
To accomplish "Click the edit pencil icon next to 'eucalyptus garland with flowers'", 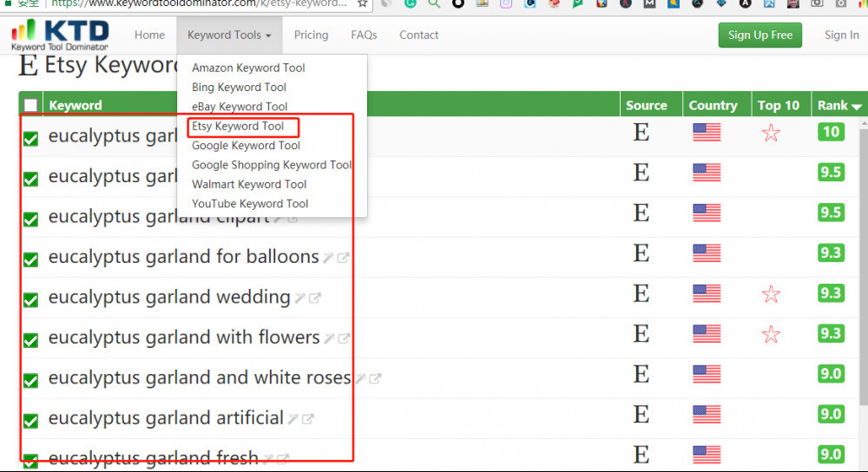I will coord(329,338).
